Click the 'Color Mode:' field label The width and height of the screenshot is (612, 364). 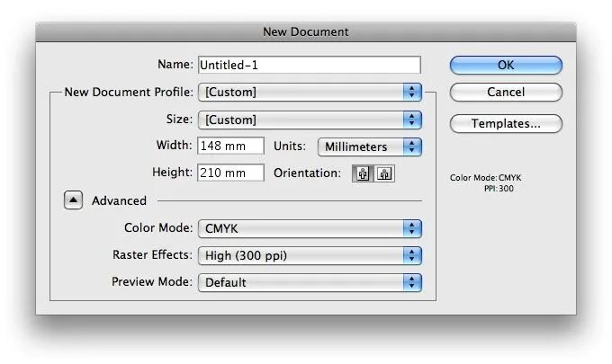point(158,227)
